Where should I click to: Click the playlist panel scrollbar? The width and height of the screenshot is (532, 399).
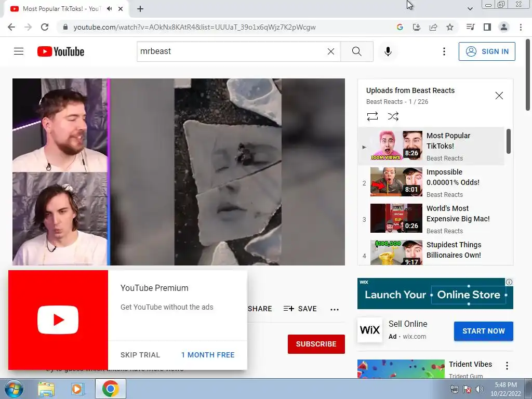tap(508, 141)
